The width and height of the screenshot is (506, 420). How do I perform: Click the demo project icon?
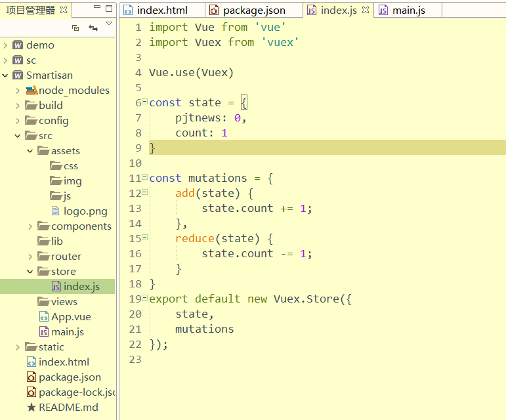[x=18, y=45]
